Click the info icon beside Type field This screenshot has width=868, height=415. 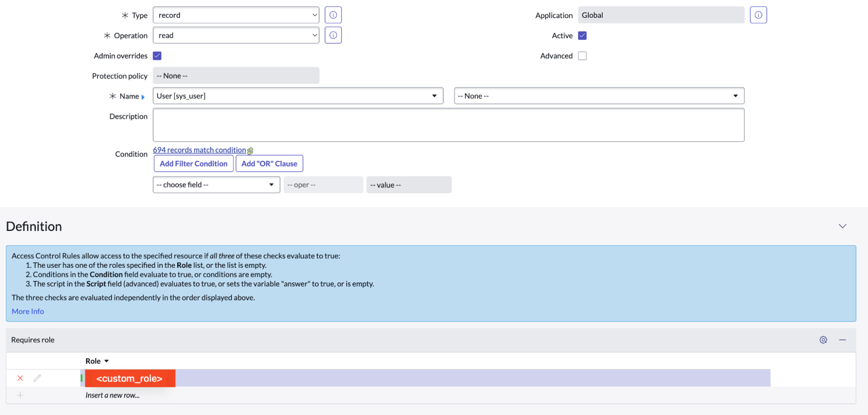tap(333, 15)
